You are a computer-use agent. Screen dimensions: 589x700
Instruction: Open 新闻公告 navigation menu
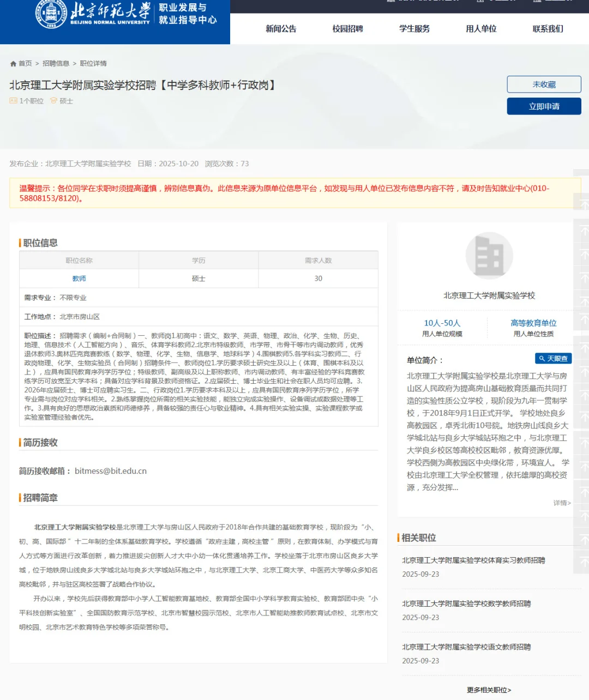(x=281, y=29)
